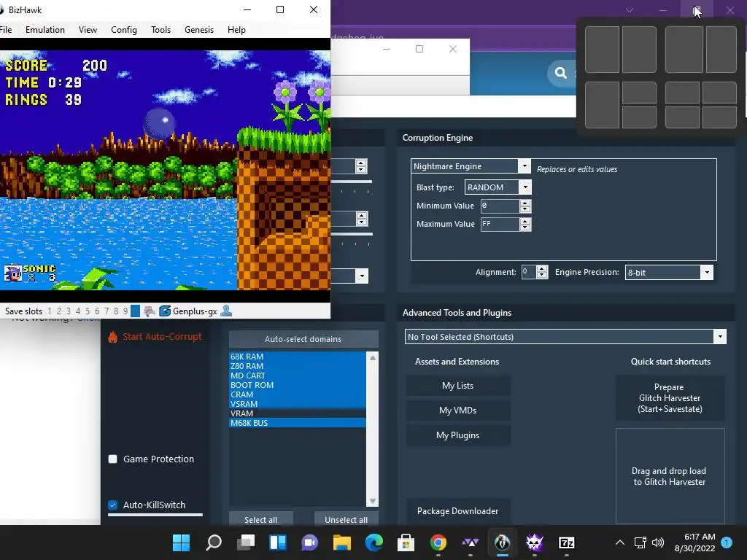Select CRAM domain in list
Viewport: 747px width, 560px height.
[x=298, y=394]
